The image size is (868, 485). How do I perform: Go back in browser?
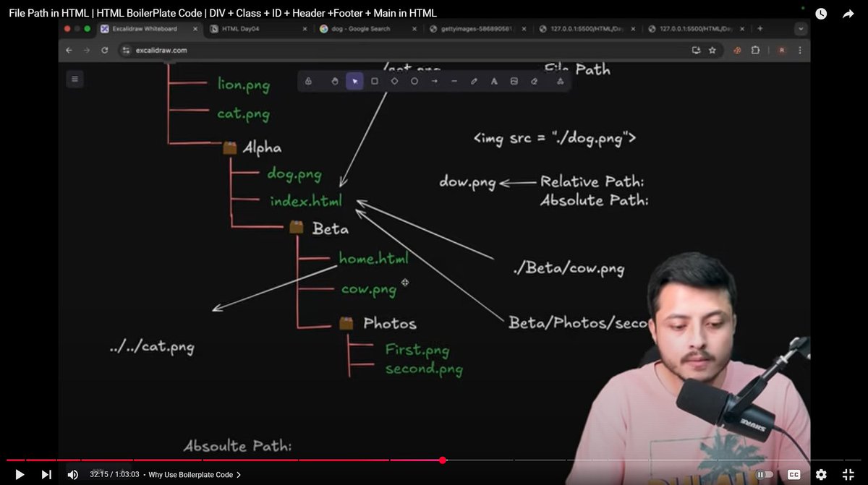pyautogui.click(x=69, y=50)
